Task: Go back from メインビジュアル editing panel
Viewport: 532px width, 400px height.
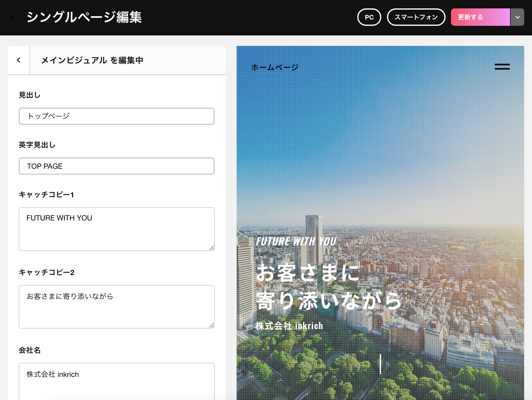Action: pos(19,60)
